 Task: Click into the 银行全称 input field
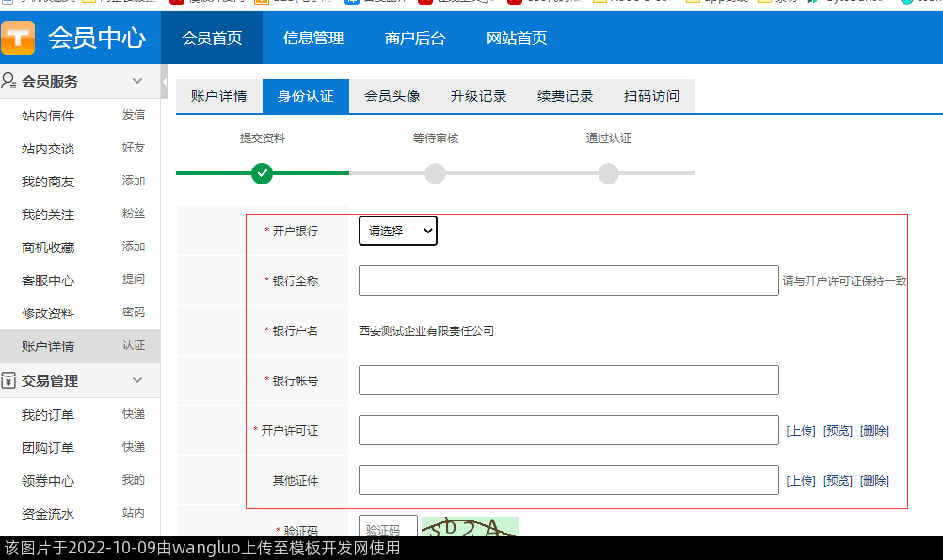click(568, 280)
